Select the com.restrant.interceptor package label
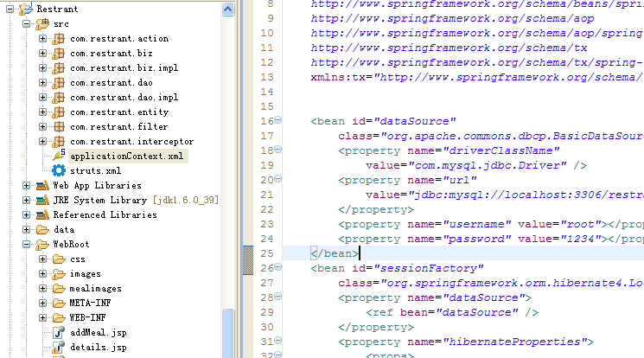 click(x=132, y=142)
